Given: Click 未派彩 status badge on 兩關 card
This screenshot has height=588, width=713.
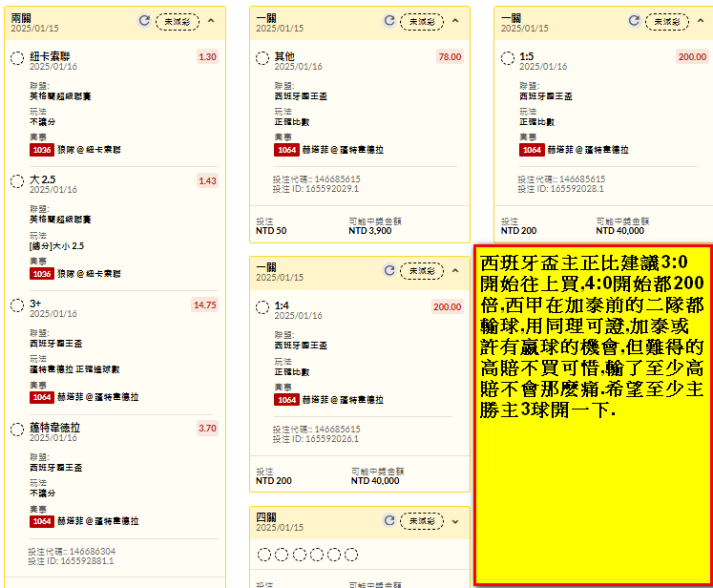Looking at the screenshot, I should (178, 21).
